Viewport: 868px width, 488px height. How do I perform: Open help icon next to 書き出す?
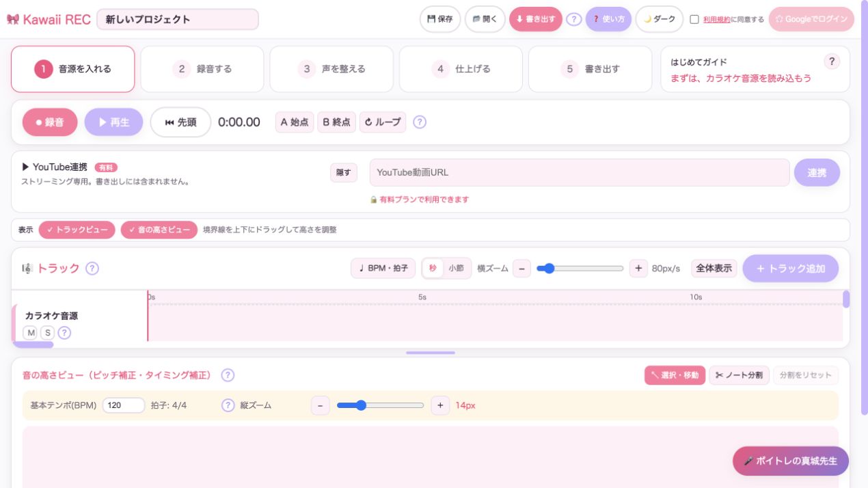pos(574,19)
